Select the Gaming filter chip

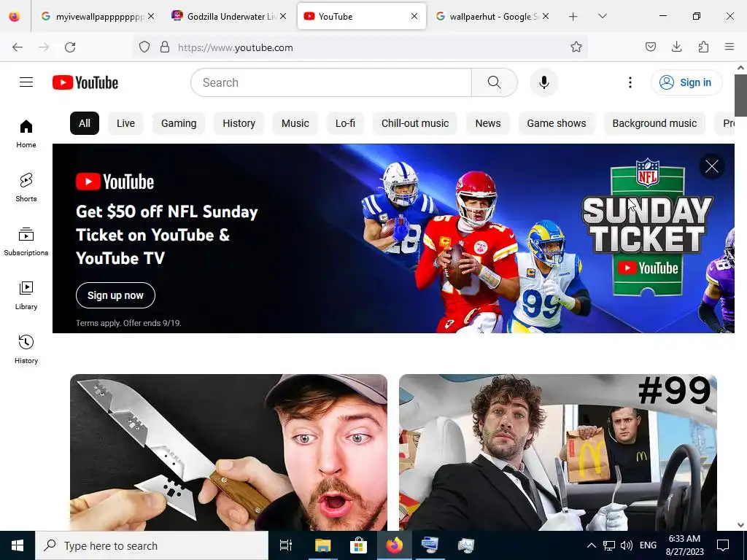pos(179,123)
